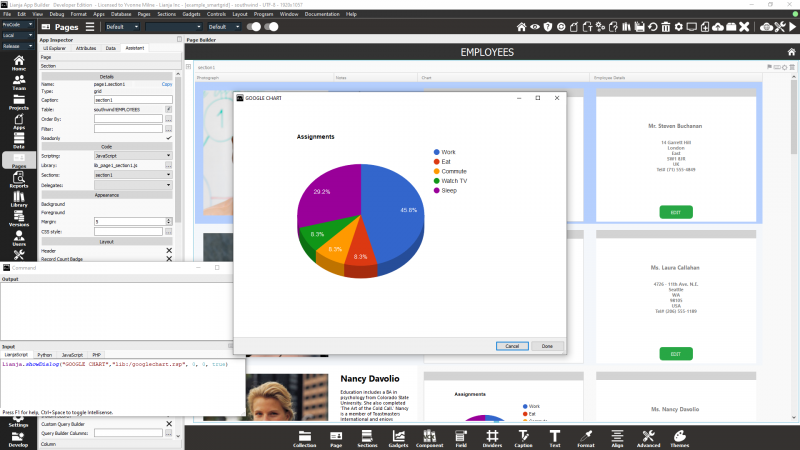
Task: Open the empty dropdown in Pages toolbar
Action: coord(173,27)
